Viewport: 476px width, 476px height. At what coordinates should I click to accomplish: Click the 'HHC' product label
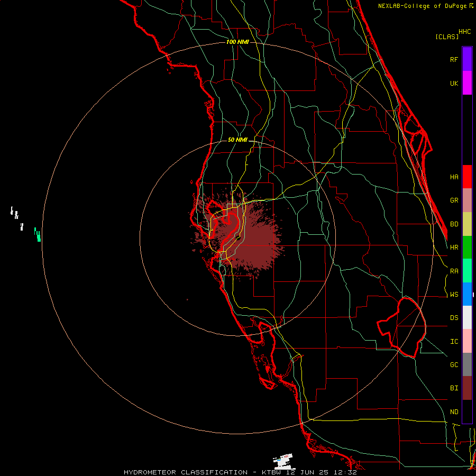pyautogui.click(x=465, y=32)
